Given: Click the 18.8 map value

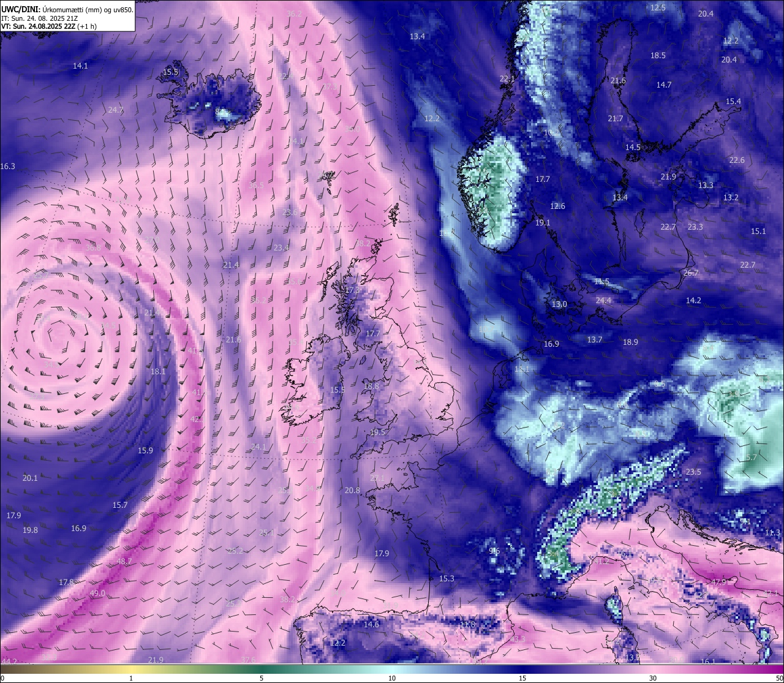Looking at the screenshot, I should [x=371, y=386].
